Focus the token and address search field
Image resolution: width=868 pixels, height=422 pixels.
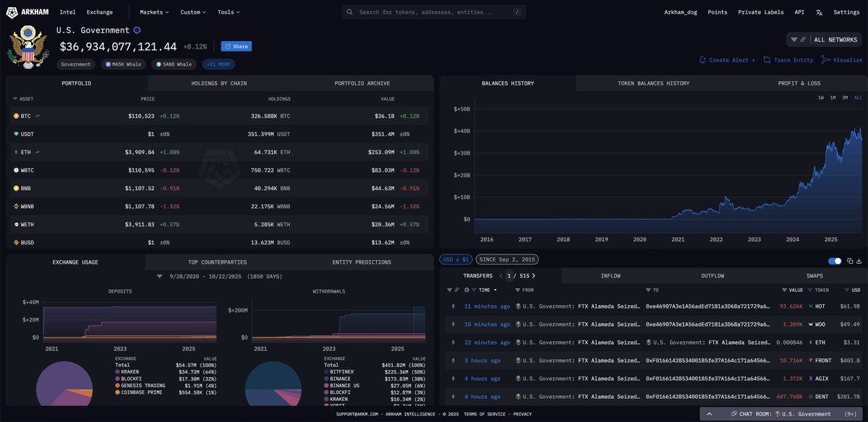[x=434, y=12]
